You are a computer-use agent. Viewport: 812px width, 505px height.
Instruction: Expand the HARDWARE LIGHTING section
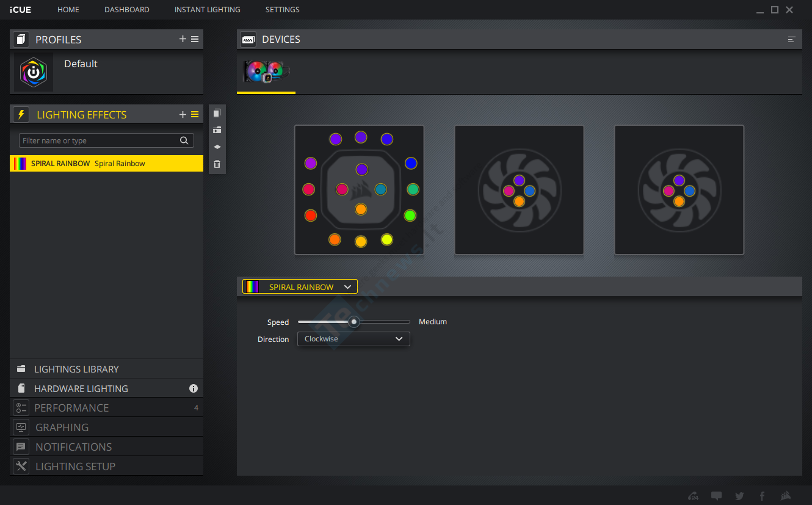[107, 388]
